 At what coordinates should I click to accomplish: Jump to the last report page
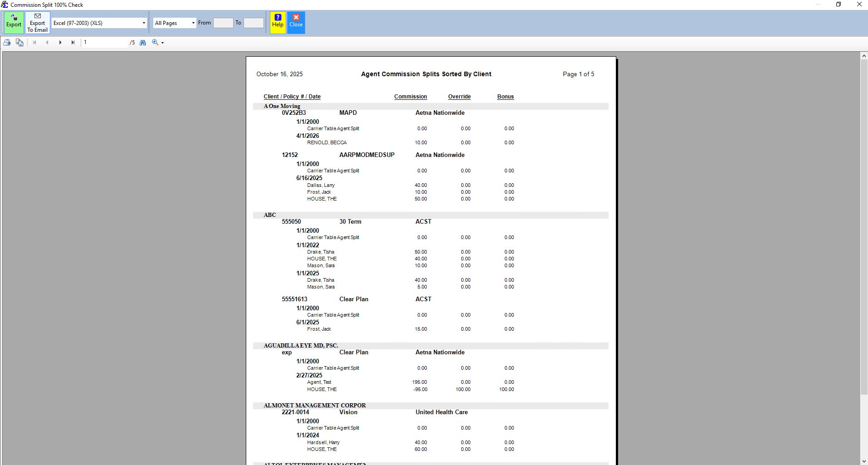[73, 43]
